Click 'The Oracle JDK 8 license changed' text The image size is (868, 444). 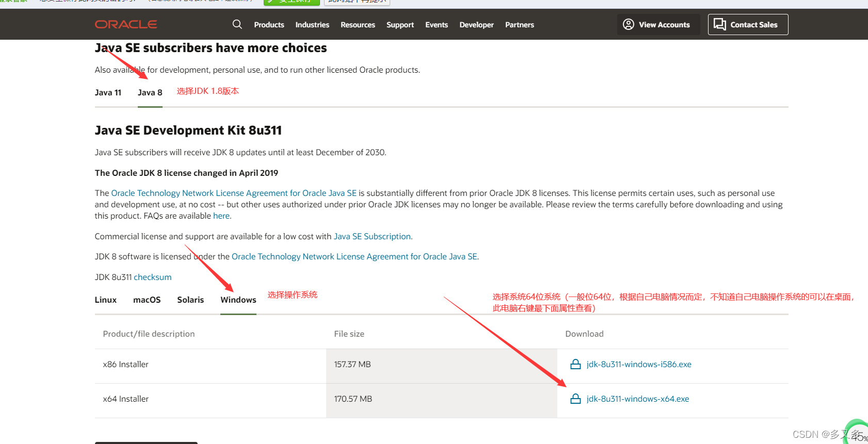click(x=186, y=173)
